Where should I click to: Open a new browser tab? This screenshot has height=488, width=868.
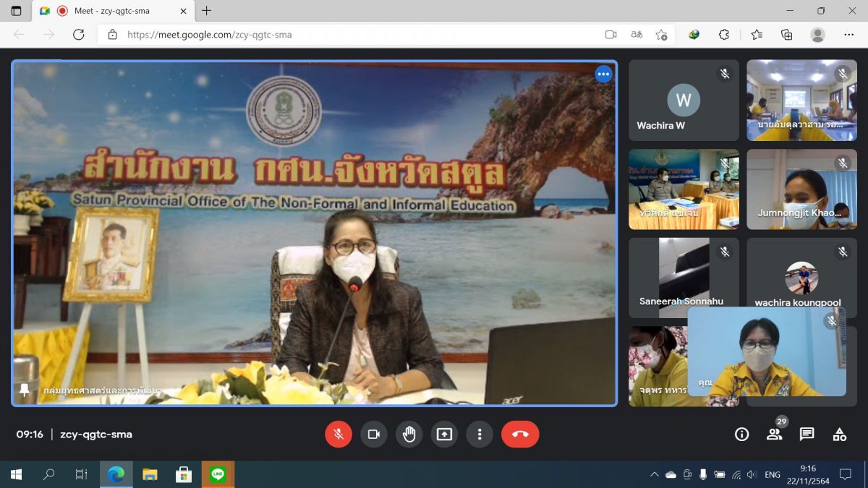(x=207, y=11)
